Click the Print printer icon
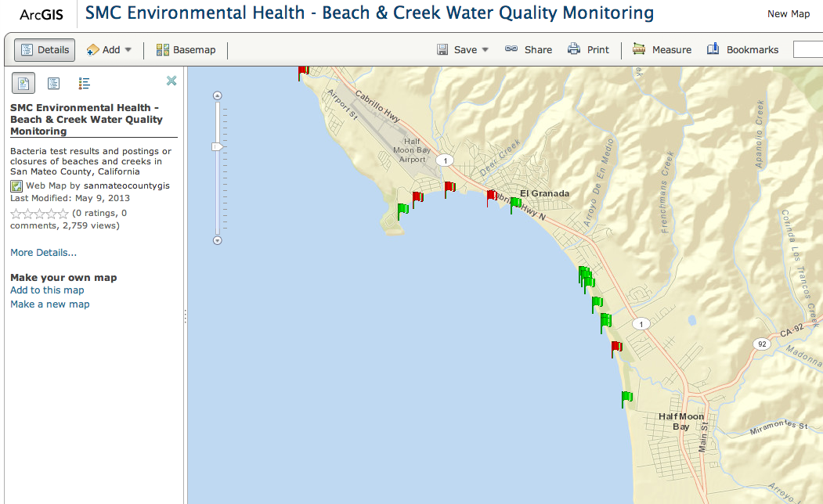The height and width of the screenshot is (504, 823). (x=574, y=49)
